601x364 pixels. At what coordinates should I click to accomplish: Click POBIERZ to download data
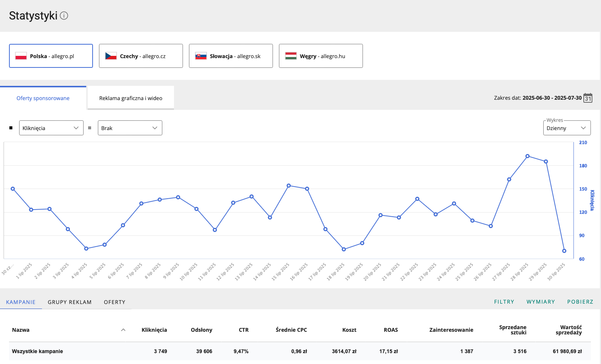tap(580, 302)
